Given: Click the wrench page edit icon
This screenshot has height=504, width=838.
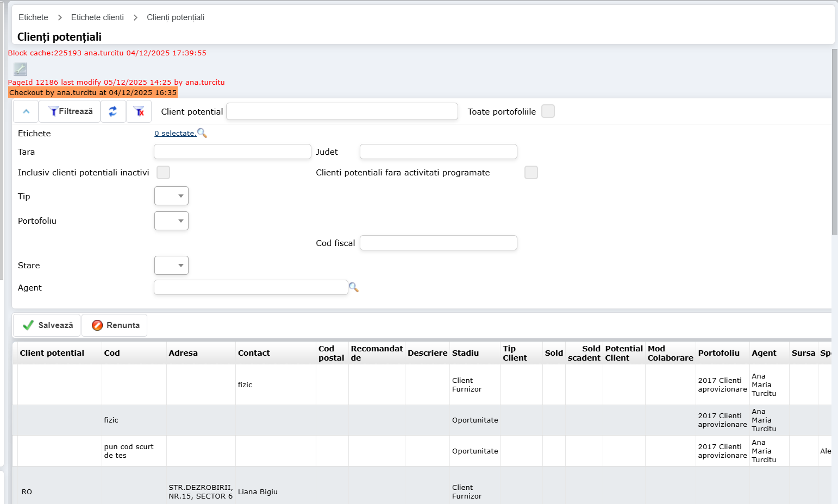Looking at the screenshot, I should [x=20, y=69].
